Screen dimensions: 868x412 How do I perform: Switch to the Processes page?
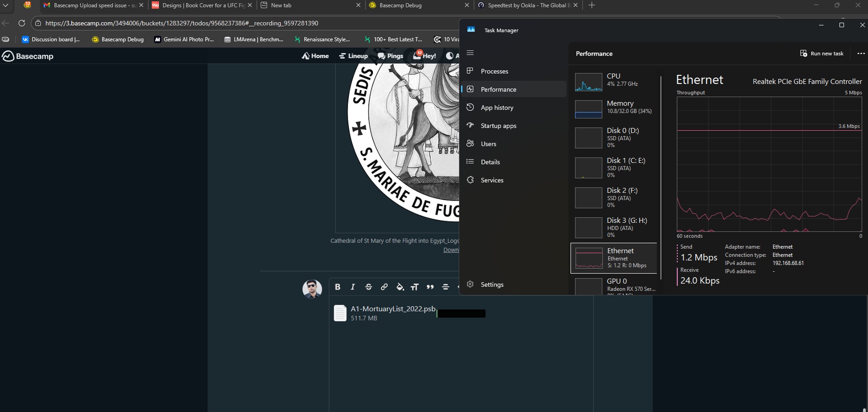(x=494, y=71)
